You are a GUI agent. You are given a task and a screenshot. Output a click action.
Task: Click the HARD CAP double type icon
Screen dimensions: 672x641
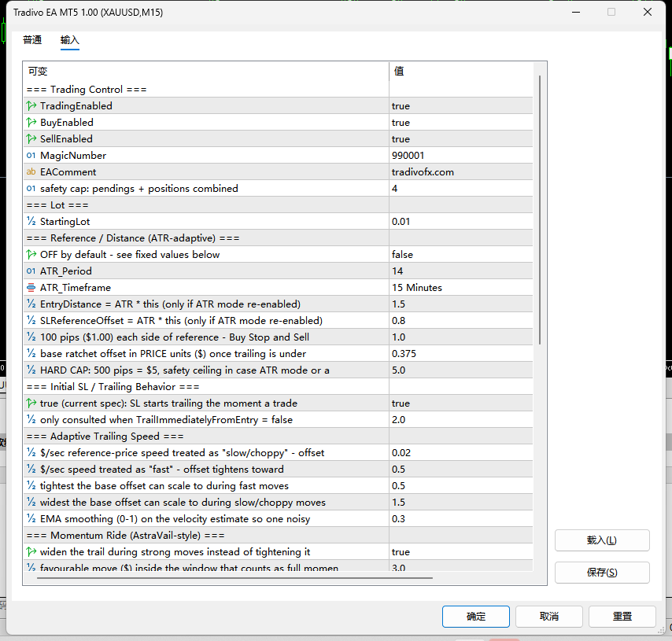point(31,370)
